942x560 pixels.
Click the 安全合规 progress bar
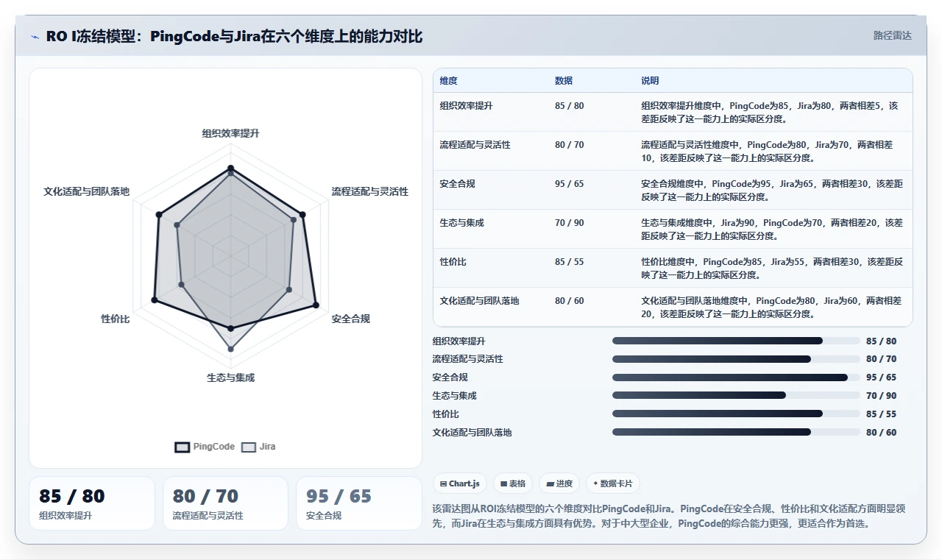[x=736, y=378]
